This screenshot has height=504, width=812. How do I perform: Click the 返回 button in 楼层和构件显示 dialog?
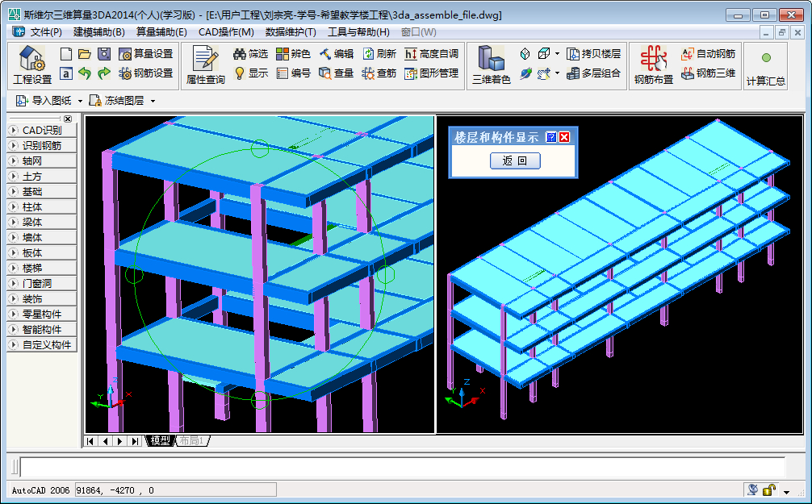(x=515, y=161)
